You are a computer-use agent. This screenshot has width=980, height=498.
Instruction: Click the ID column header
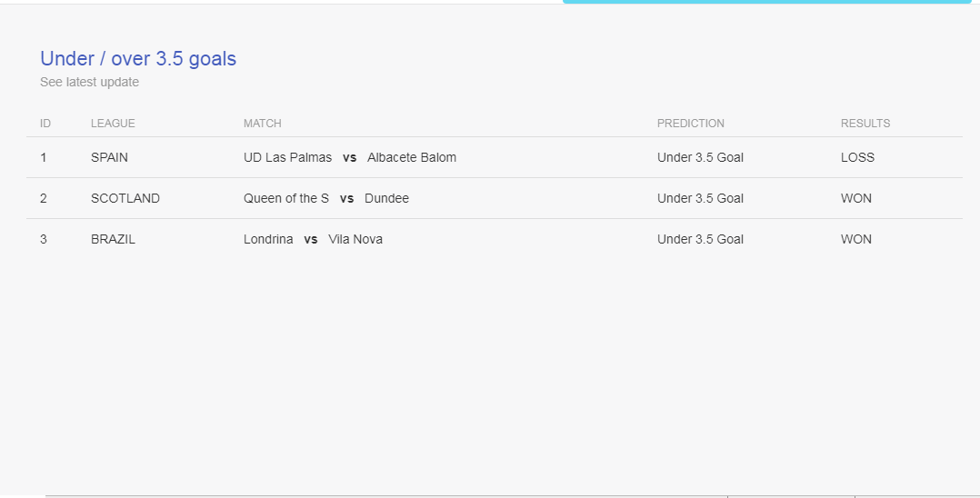click(45, 124)
